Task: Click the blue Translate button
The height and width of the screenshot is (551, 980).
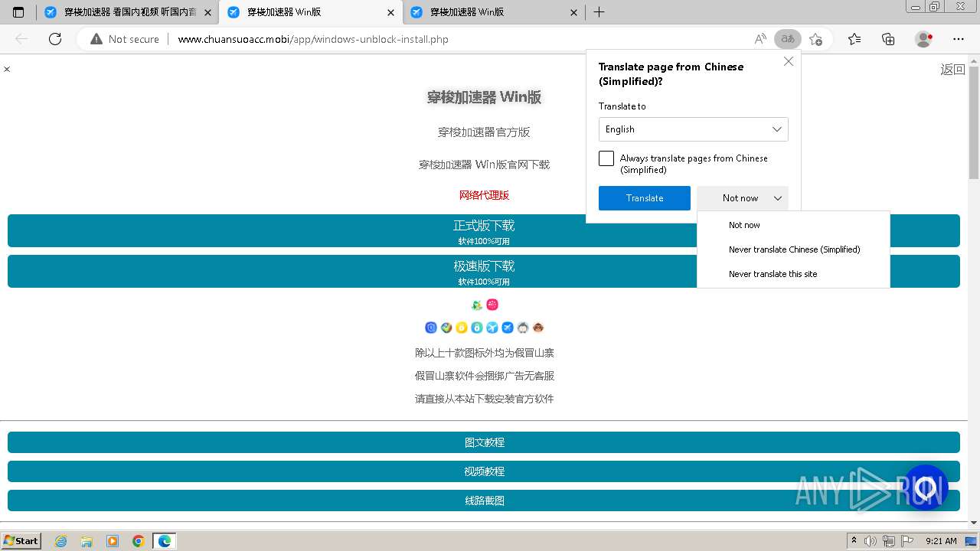Action: 645,198
